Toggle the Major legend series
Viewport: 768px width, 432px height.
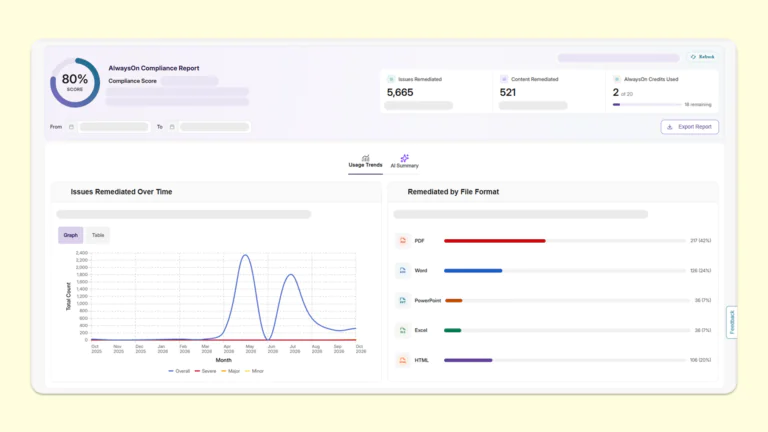[231, 371]
